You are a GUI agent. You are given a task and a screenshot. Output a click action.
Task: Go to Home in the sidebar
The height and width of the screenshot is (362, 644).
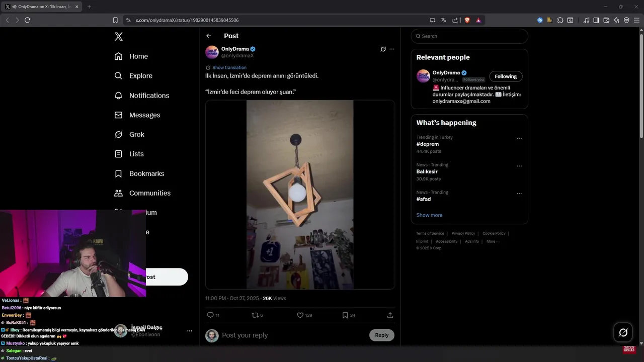pos(131,56)
